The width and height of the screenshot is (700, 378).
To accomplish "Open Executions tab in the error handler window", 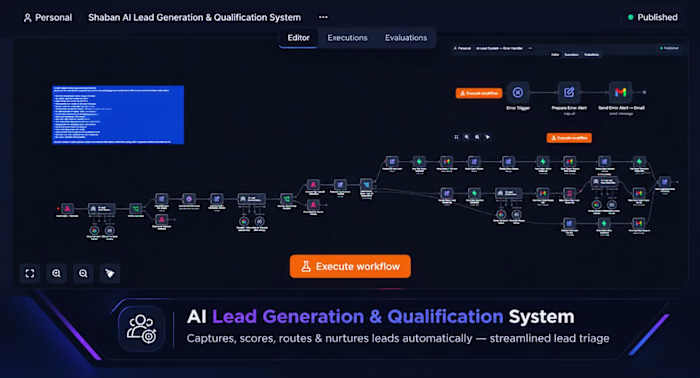I will click(571, 54).
